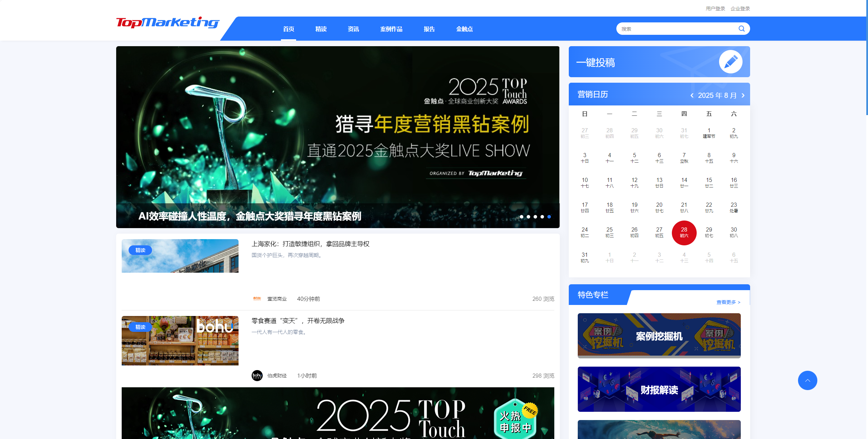The width and height of the screenshot is (868, 439).
Task: Click the 用户登录 link
Action: (715, 9)
